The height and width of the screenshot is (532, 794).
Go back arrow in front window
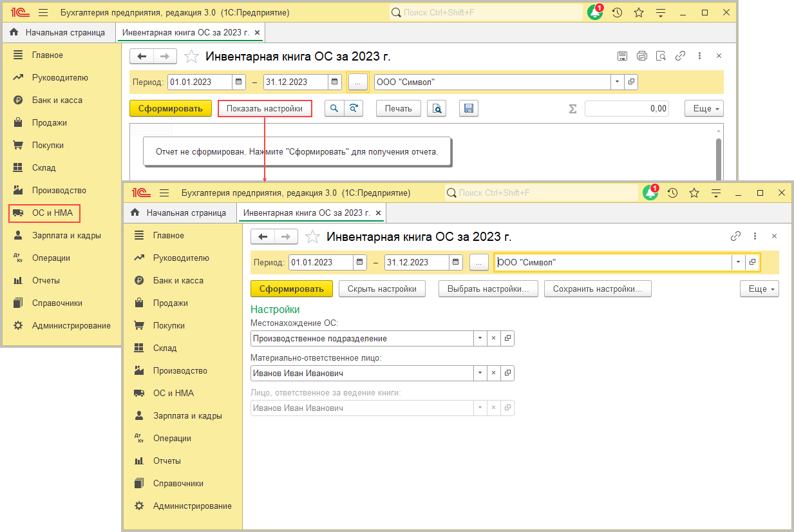(x=262, y=237)
